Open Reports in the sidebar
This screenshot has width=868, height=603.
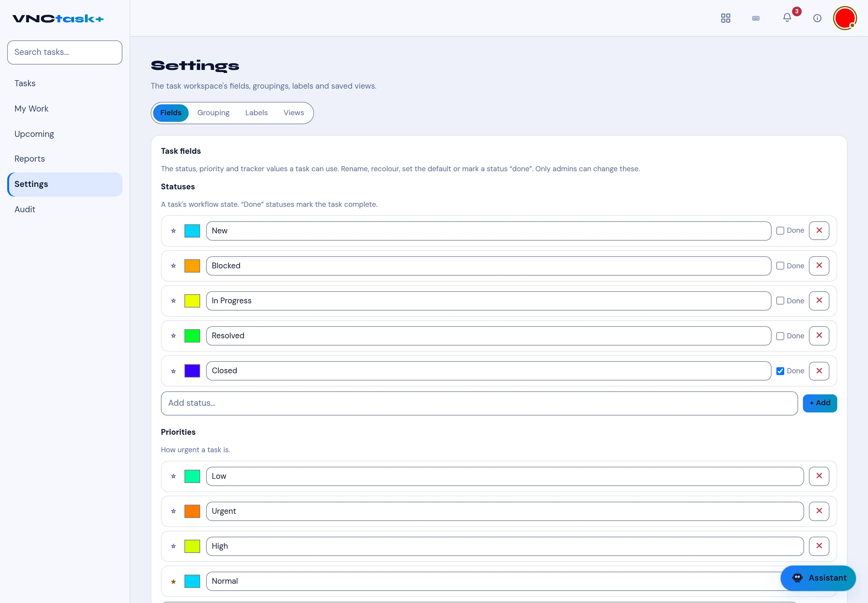[64, 159]
